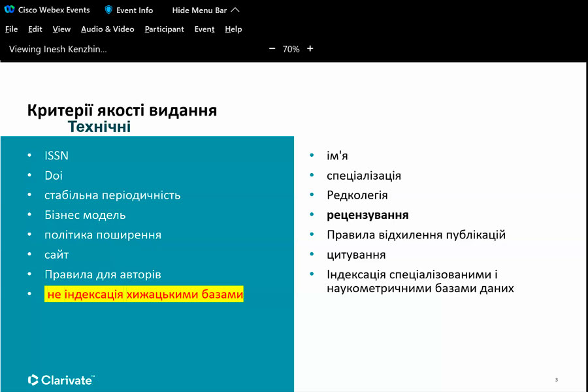Viewport: 588px width, 392px height.
Task: Click the Clarivate logo on slide
Action: point(61,380)
